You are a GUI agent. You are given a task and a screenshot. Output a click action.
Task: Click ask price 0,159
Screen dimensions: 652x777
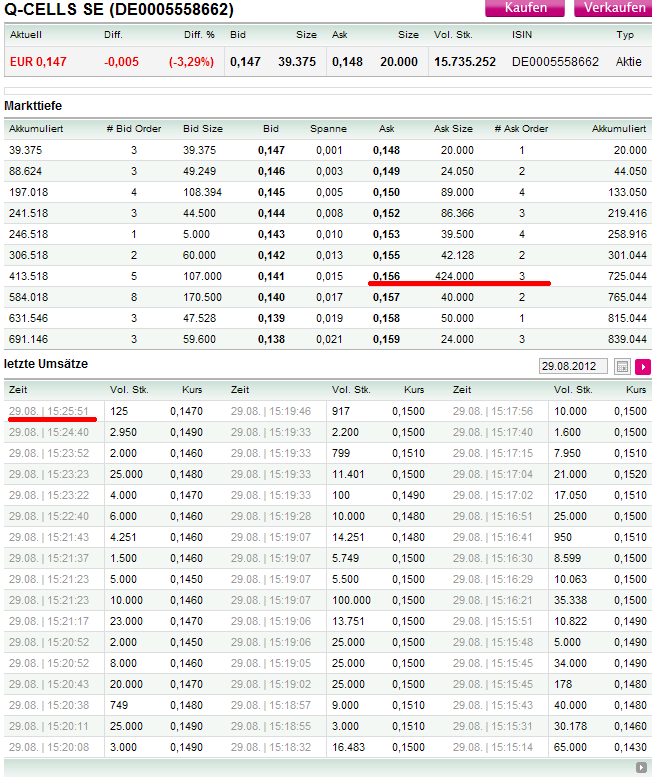(x=386, y=339)
